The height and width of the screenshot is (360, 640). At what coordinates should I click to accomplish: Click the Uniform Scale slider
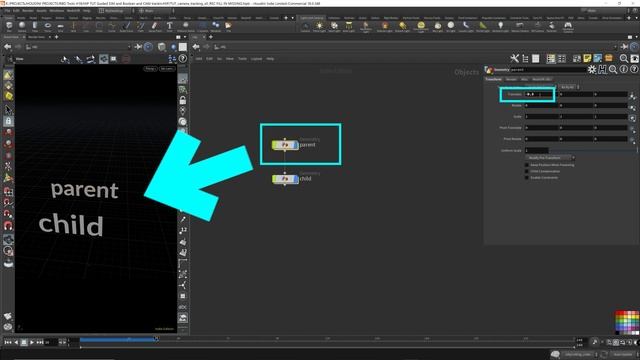tap(593, 151)
